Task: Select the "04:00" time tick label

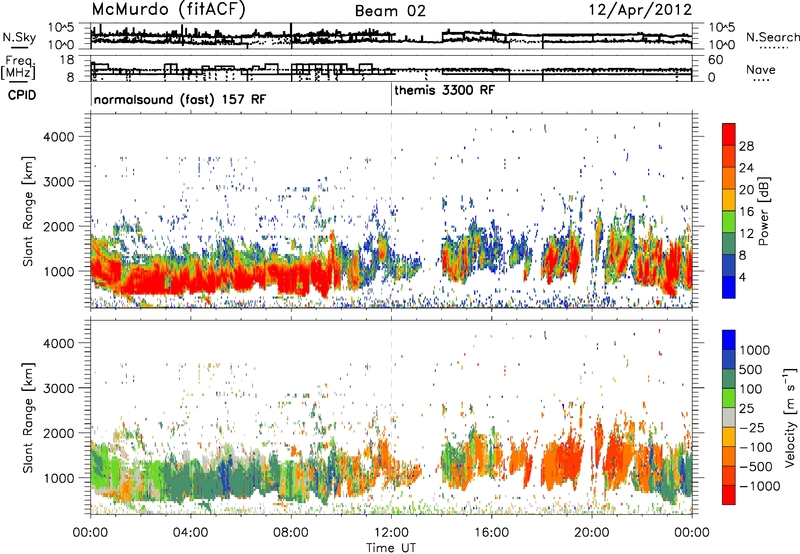Action: (190, 533)
